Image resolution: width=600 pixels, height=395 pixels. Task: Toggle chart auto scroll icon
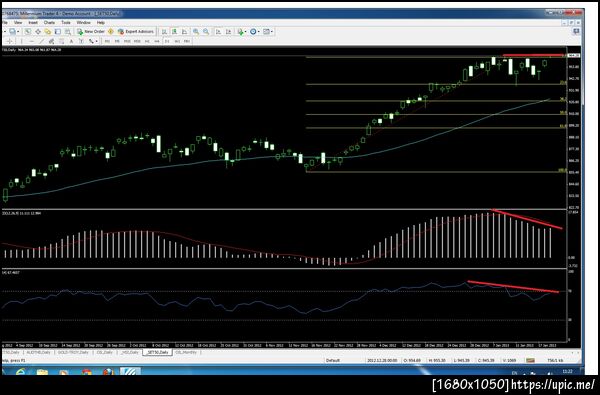point(218,32)
